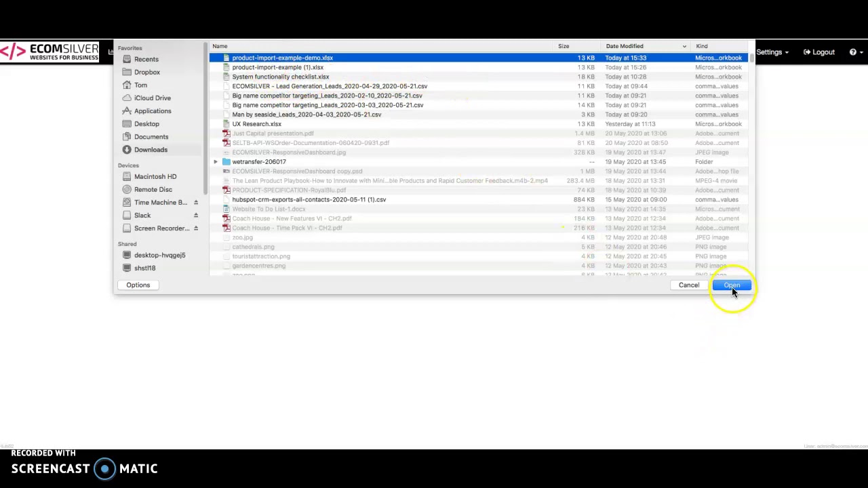Select the ECOMSILVER Lead Generation csv file
Viewport: 868px width, 488px height.
(x=478, y=86)
